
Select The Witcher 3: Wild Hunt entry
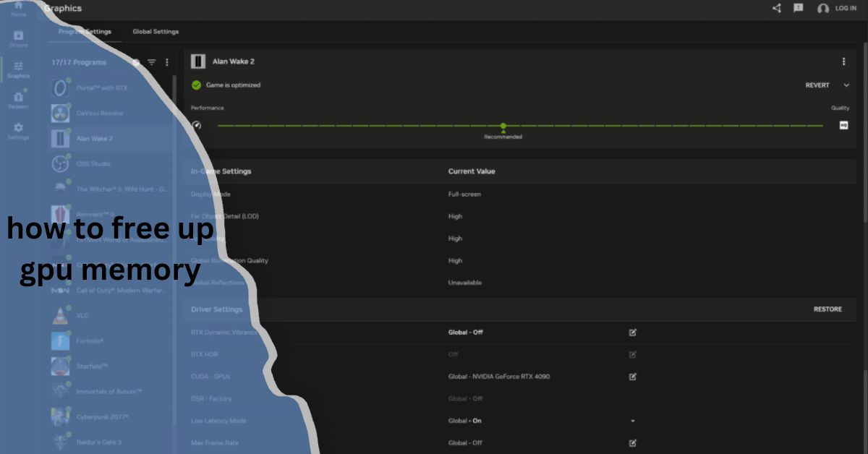pos(111,189)
